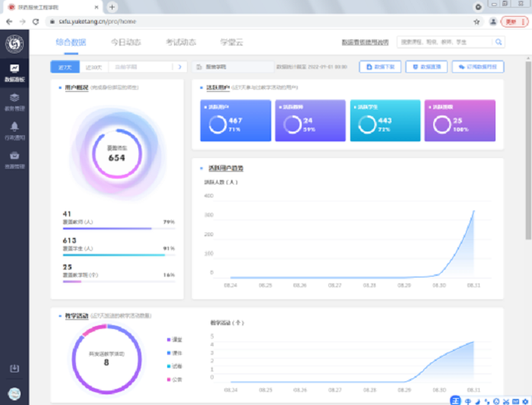The height and width of the screenshot is (405, 532).
Task: Click the user avatar at sidebar bottom
Action: tap(14, 393)
